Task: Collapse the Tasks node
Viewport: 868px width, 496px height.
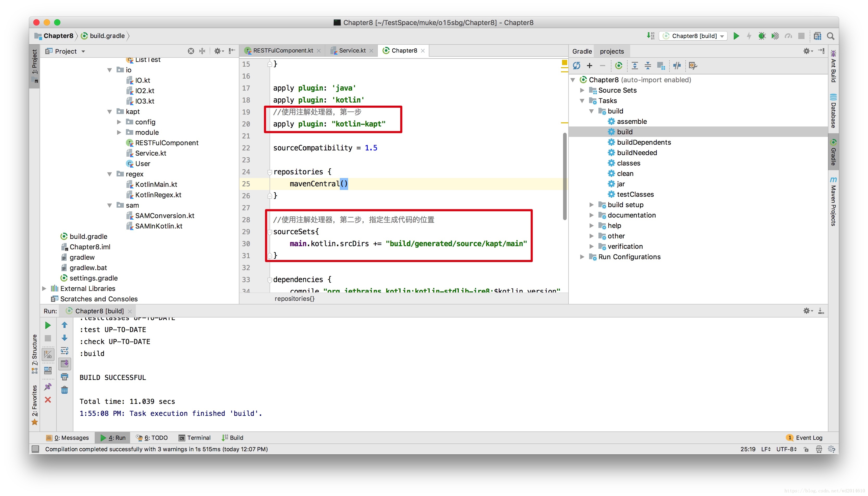Action: pyautogui.click(x=582, y=100)
